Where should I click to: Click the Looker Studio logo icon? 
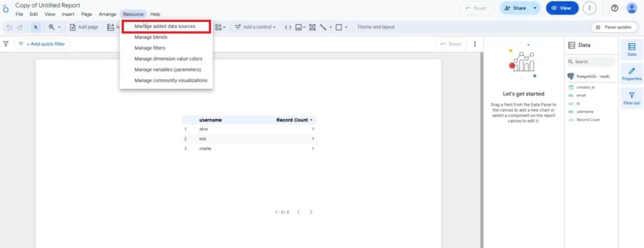[x=6, y=9]
